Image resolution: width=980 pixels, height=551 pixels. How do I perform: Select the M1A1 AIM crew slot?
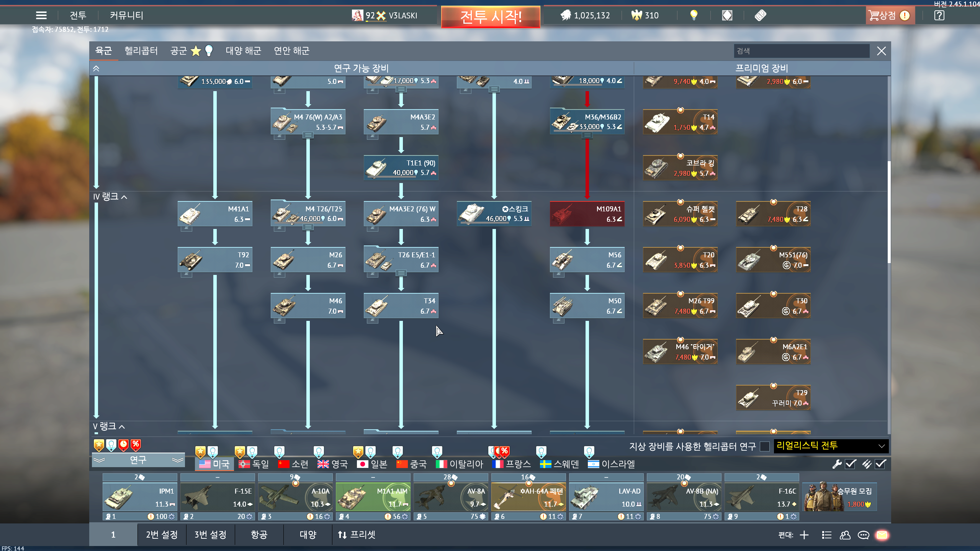click(x=373, y=497)
